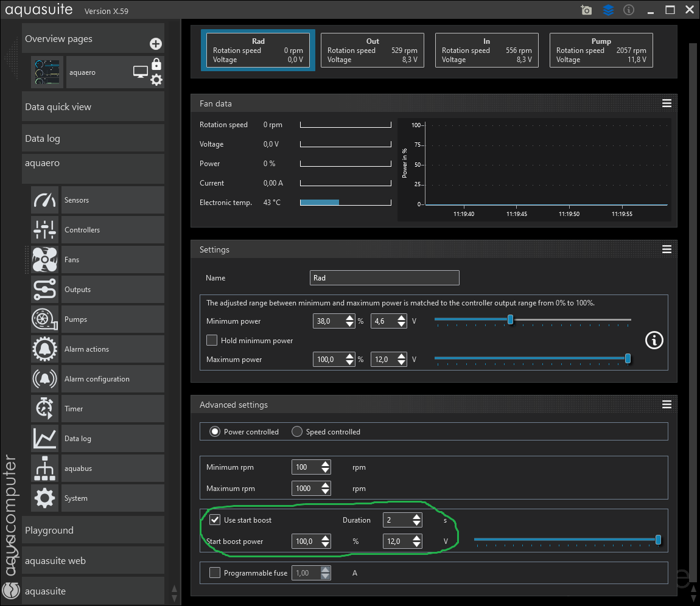Open the Fan data panel menu

pyautogui.click(x=667, y=103)
